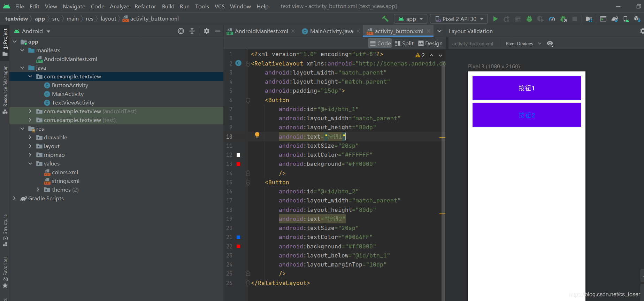Open the Project Structure icon
Screen dimensions: 644x301
click(589, 19)
